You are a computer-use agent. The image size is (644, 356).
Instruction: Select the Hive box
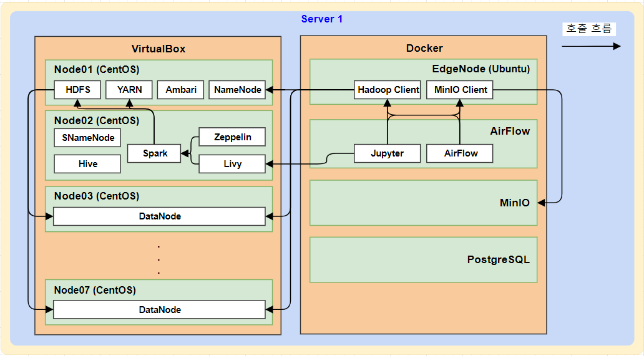[x=87, y=164]
